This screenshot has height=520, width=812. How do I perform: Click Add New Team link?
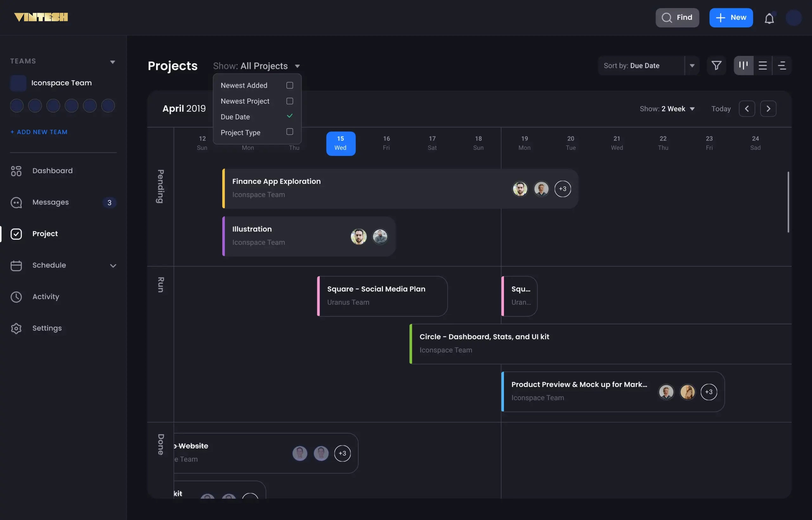point(39,132)
